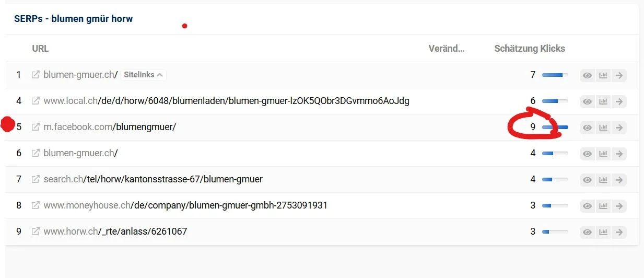
Task: Click external-link icon beside www.local.ch URL
Action: tap(36, 101)
